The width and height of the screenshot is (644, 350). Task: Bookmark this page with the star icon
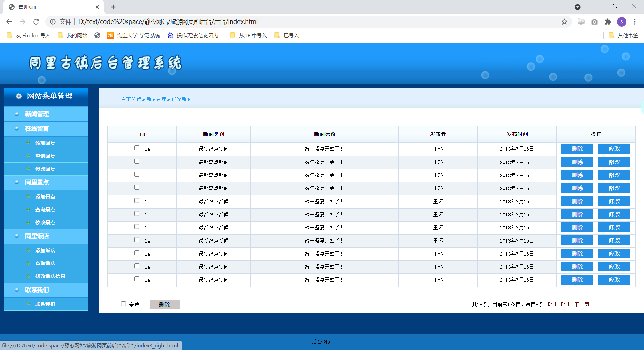(564, 22)
